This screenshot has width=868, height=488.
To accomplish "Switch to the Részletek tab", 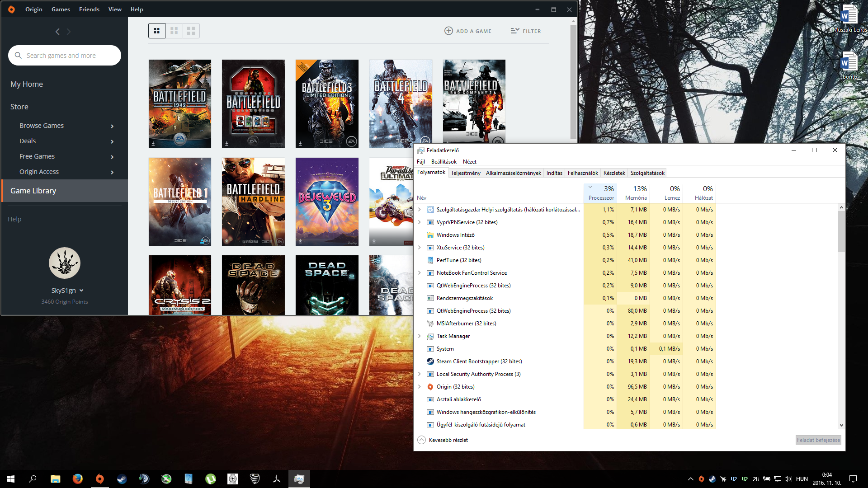I will click(x=614, y=173).
